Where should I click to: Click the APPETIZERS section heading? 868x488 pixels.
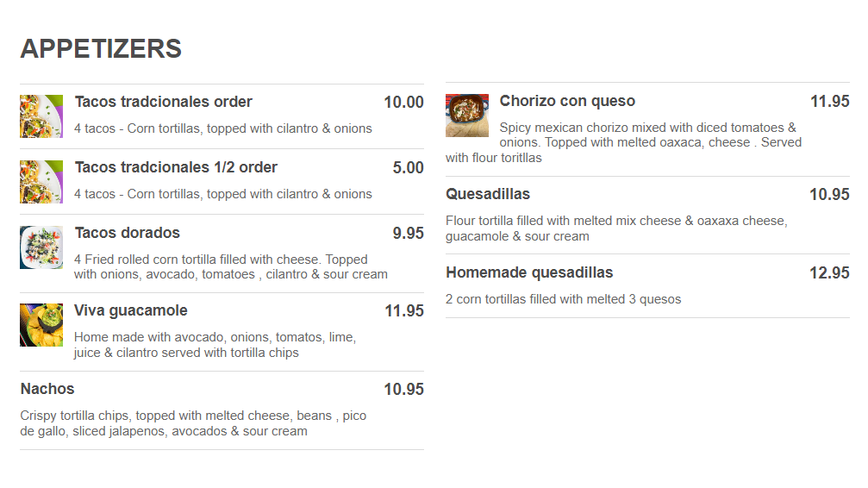(101, 49)
